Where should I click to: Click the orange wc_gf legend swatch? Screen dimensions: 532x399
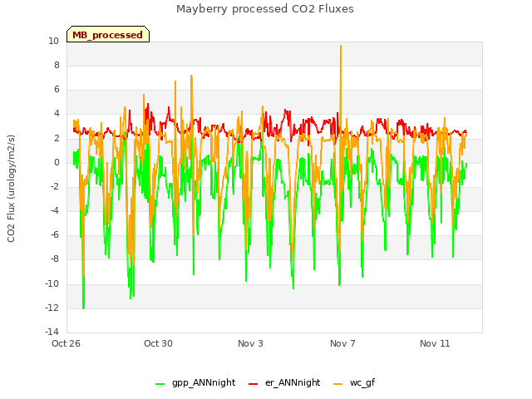[x=338, y=384]
